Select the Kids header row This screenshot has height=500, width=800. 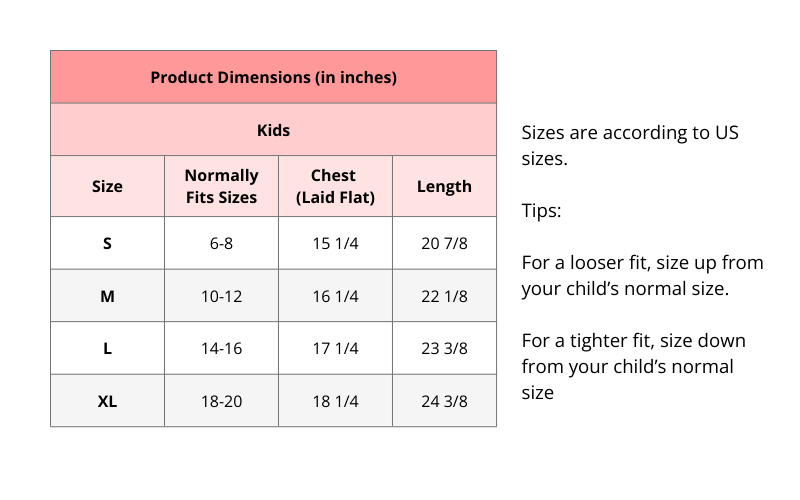[x=273, y=130]
